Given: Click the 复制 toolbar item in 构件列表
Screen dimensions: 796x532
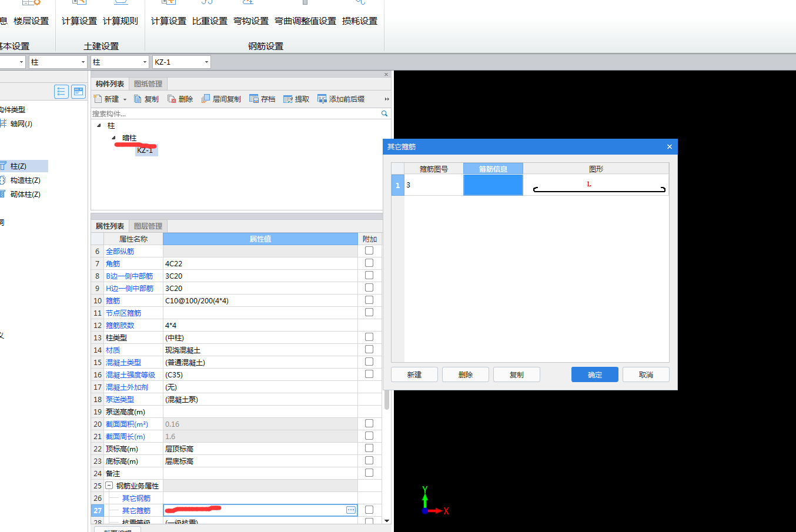Looking at the screenshot, I should click(x=146, y=99).
